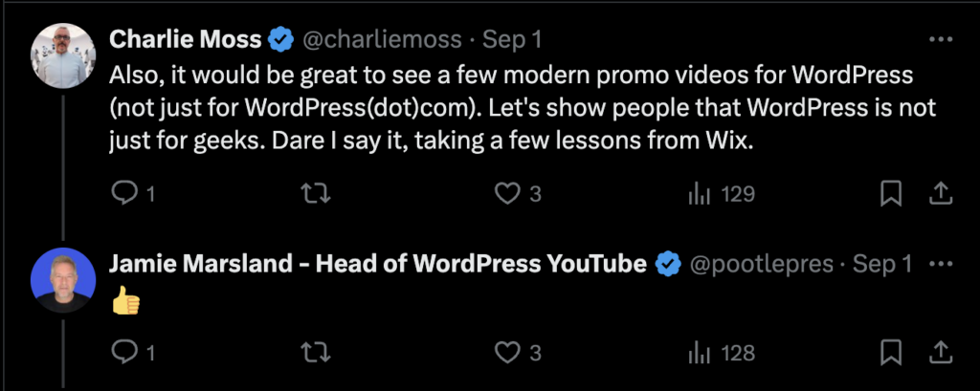Click Jamie Marsland - Head of WordPress YouTube name
This screenshot has width=980, height=391.
(x=377, y=264)
